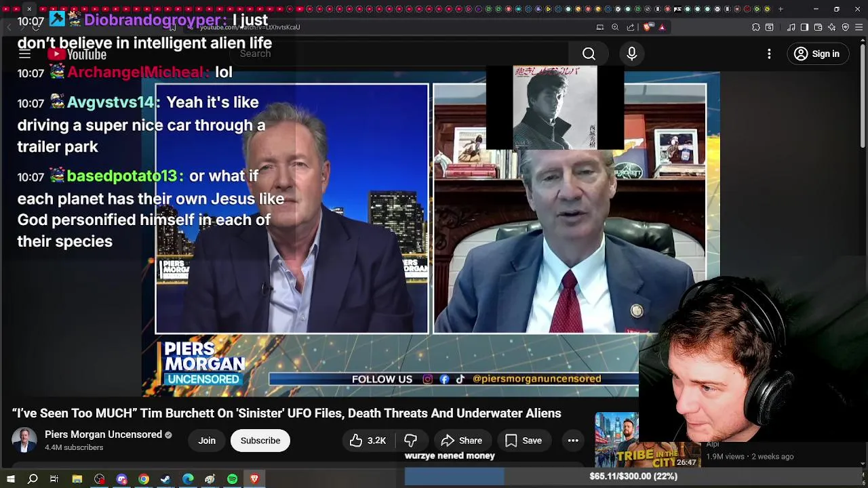Click the YouTube search input field
This screenshot has width=868, height=488.
[x=400, y=54]
